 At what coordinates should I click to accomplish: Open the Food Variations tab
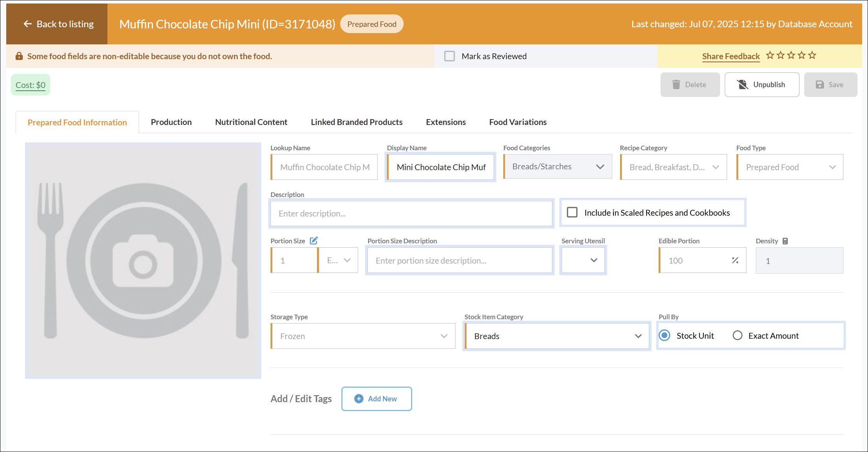[x=518, y=122]
